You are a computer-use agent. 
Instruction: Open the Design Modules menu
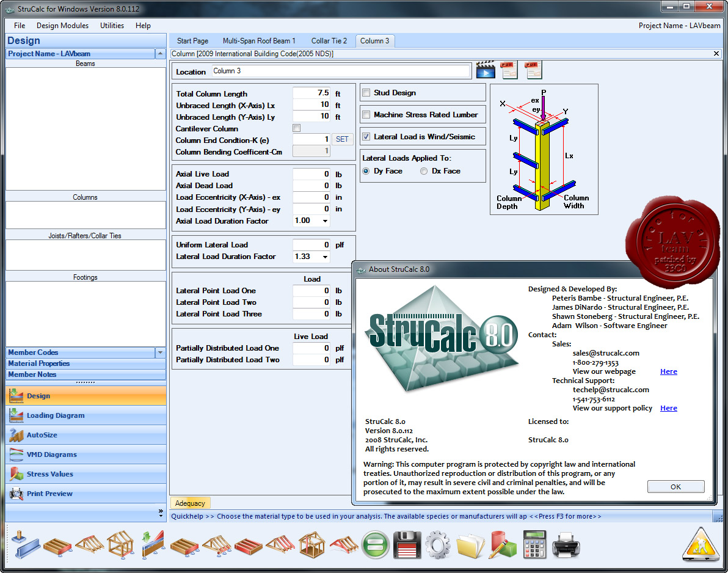(63, 26)
